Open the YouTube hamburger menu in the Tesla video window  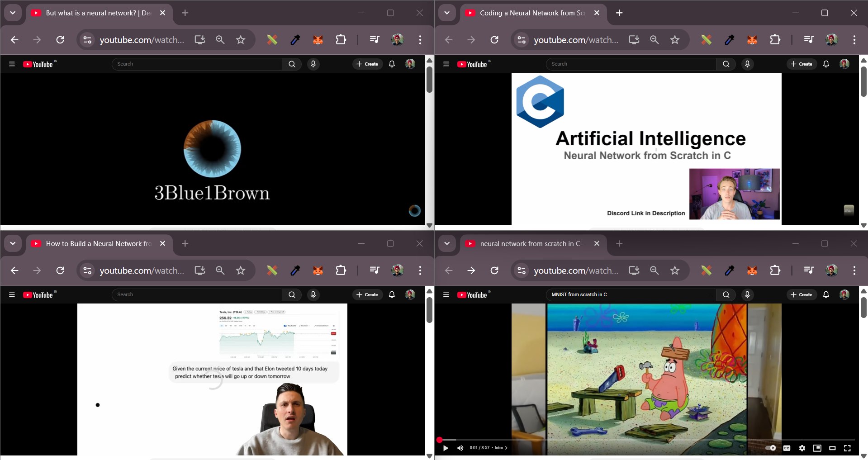pyautogui.click(x=12, y=295)
